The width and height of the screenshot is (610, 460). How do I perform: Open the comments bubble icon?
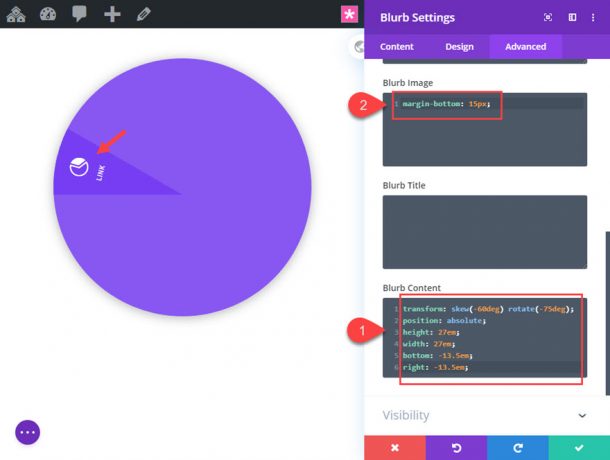[80, 14]
